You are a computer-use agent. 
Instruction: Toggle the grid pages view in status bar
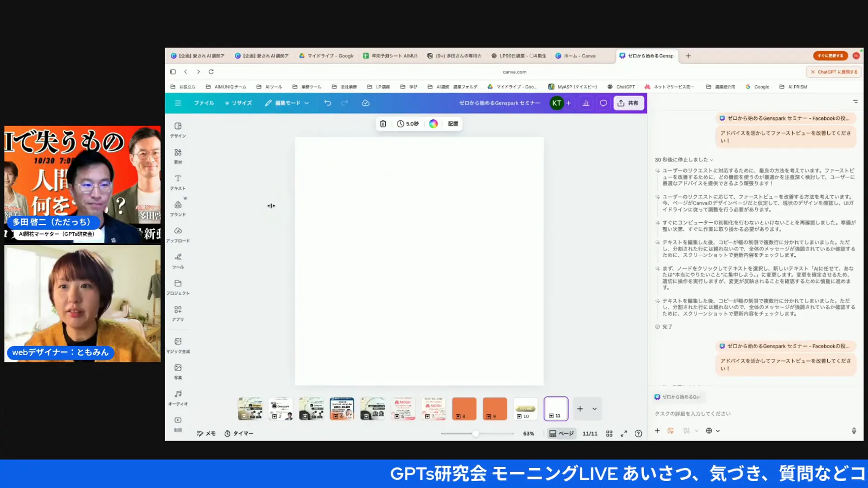click(x=609, y=433)
